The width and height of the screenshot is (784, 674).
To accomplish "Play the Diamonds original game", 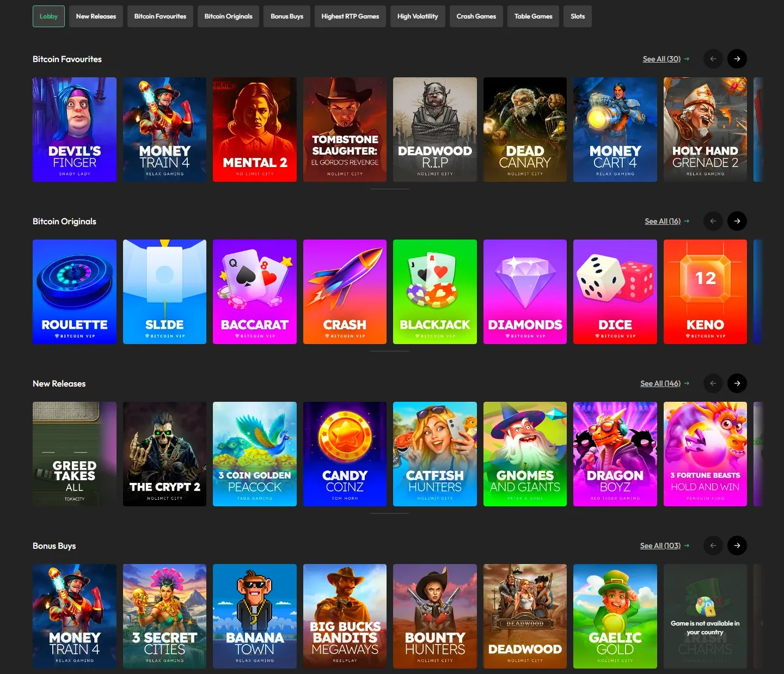I will coord(525,292).
